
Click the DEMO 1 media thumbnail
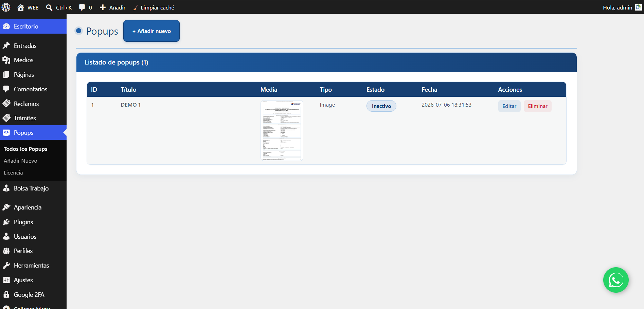[x=282, y=130]
